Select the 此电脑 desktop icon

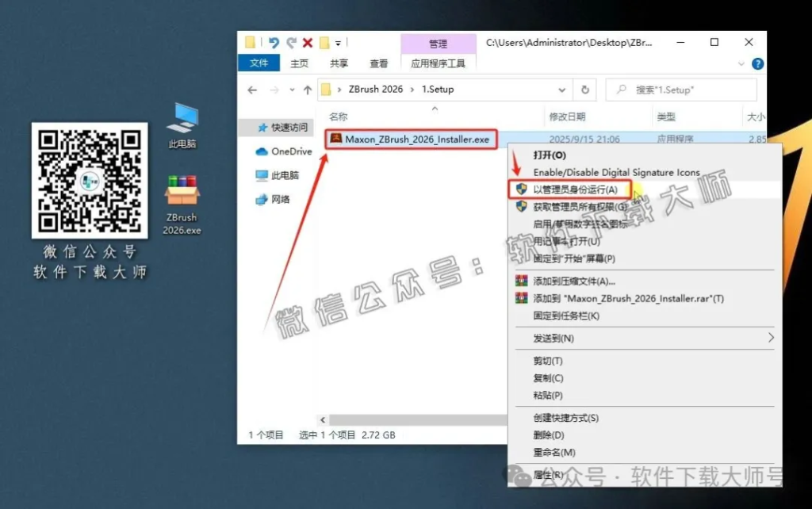pos(182,126)
